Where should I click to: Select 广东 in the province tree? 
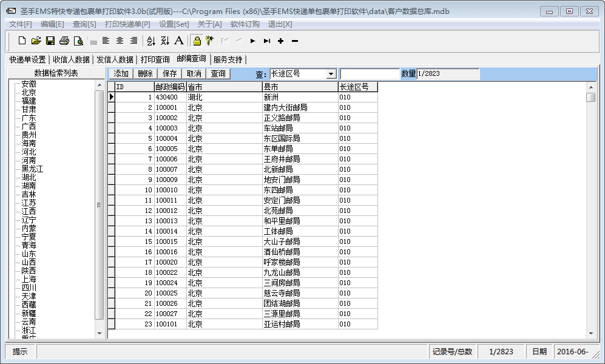pos(29,118)
